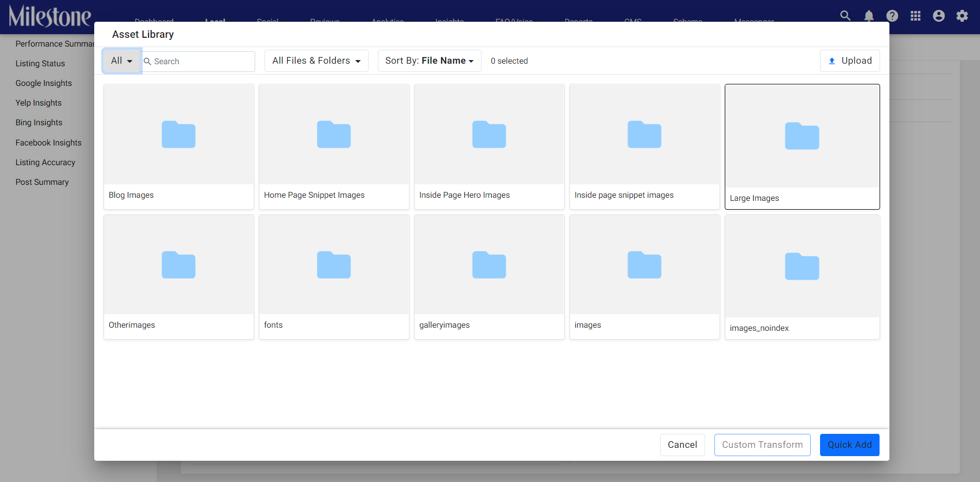Open the Otherimages folder
This screenshot has height=482, width=980.
click(179, 277)
